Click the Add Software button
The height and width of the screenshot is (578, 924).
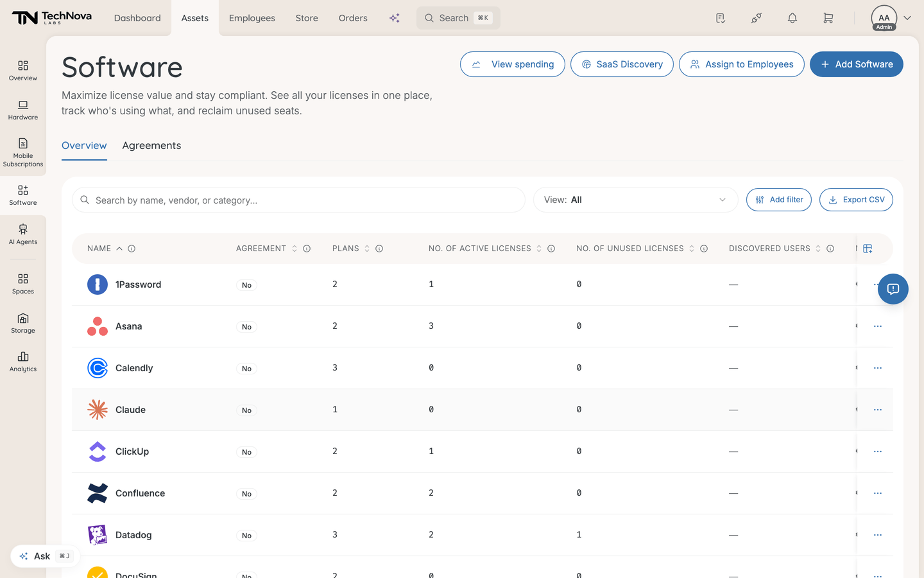point(857,64)
